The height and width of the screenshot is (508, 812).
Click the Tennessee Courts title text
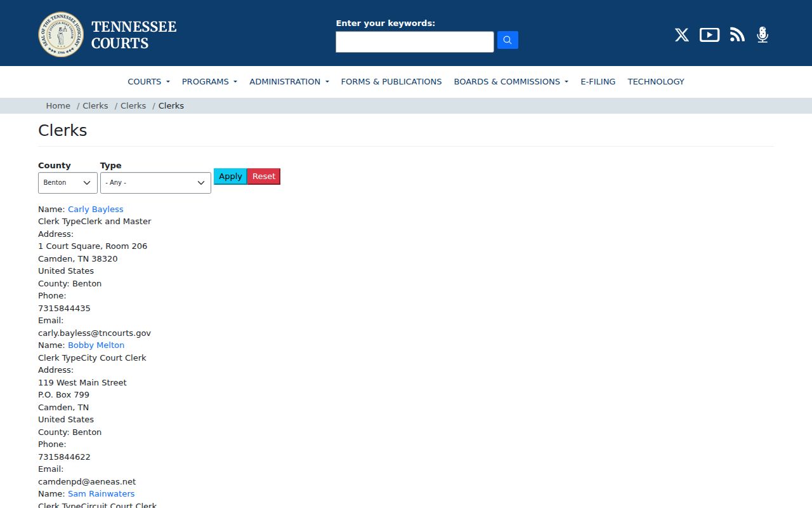point(134,35)
